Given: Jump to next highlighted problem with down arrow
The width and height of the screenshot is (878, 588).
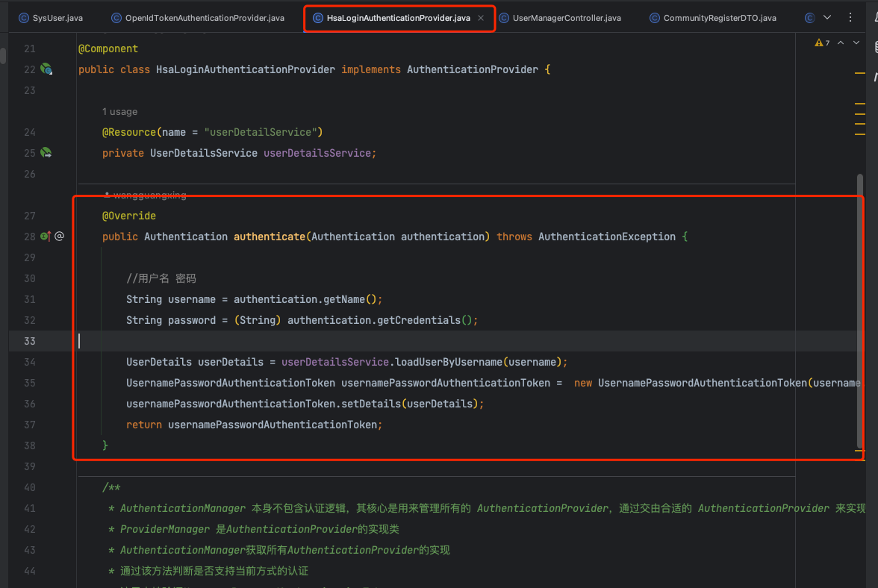Looking at the screenshot, I should click(x=856, y=43).
